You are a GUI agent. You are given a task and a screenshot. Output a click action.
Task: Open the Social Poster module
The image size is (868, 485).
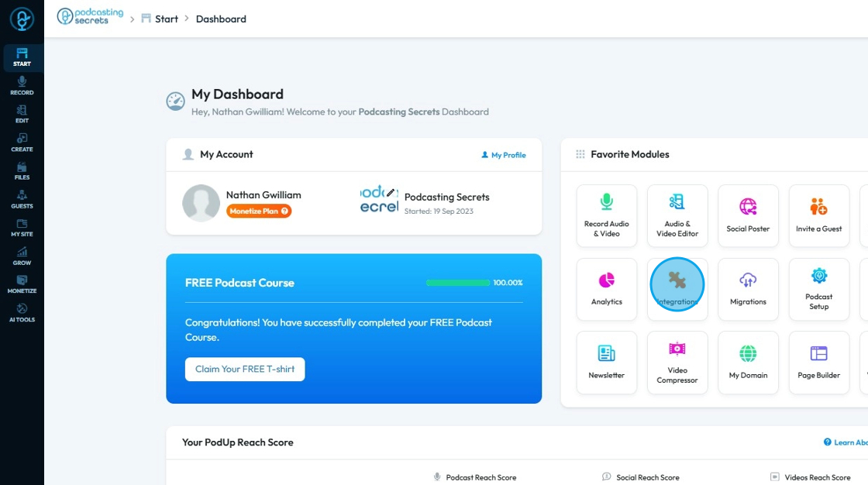[749, 215]
